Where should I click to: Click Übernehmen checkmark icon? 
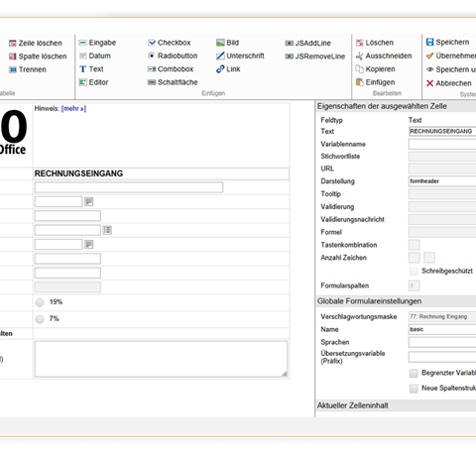click(x=429, y=56)
